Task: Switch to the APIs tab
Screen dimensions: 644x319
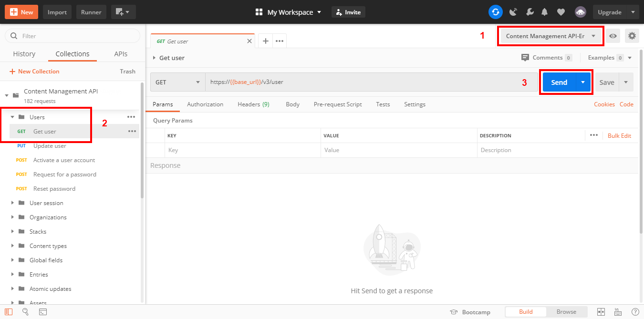Action: 121,54
